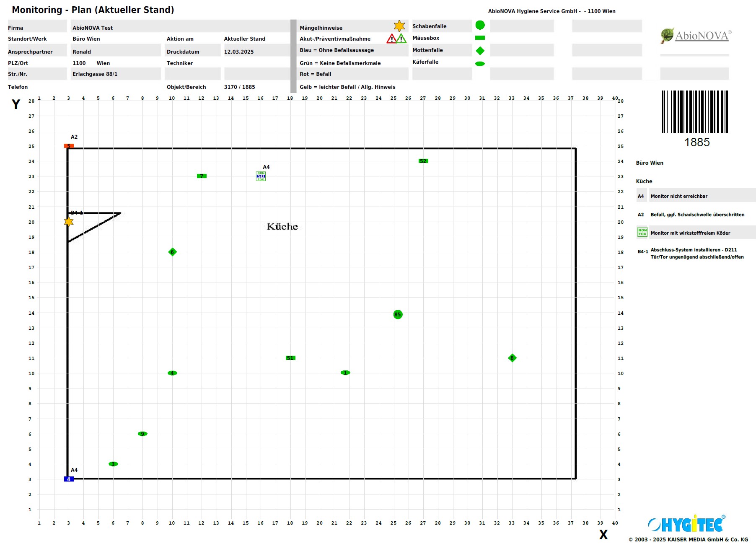Select the NON TOX monitor icon on the plan
This screenshot has height=546, width=756.
(x=261, y=176)
